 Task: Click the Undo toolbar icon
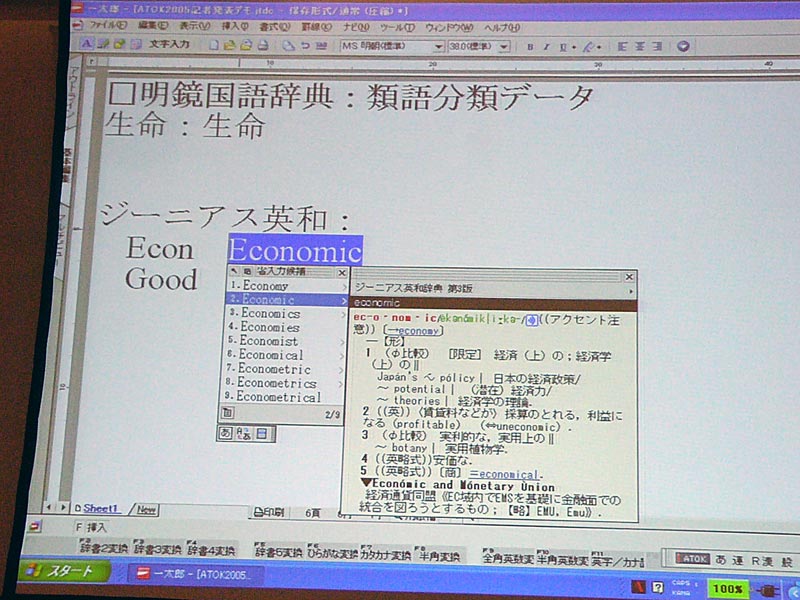pos(305,45)
